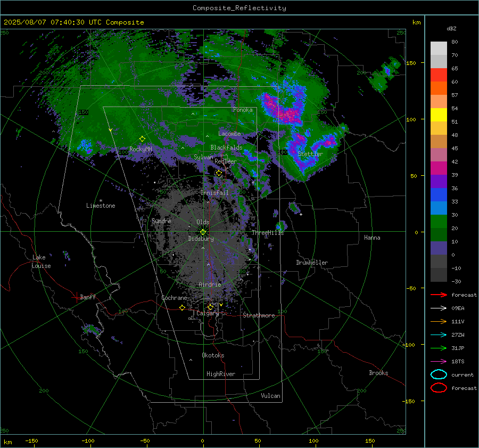Click the Stettler city label
Image resolution: width=479 pixels, height=448 pixels.
tap(310, 154)
